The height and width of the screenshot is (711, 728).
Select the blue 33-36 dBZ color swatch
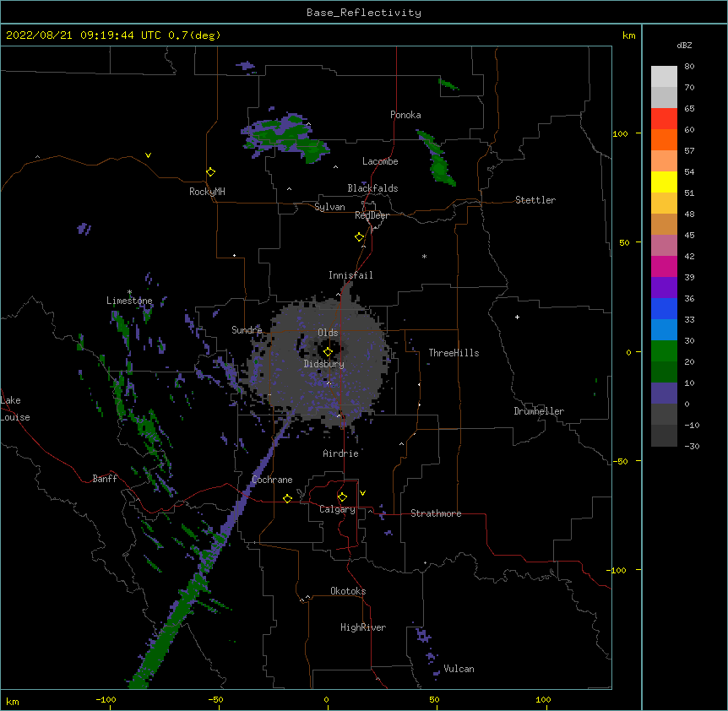(664, 309)
